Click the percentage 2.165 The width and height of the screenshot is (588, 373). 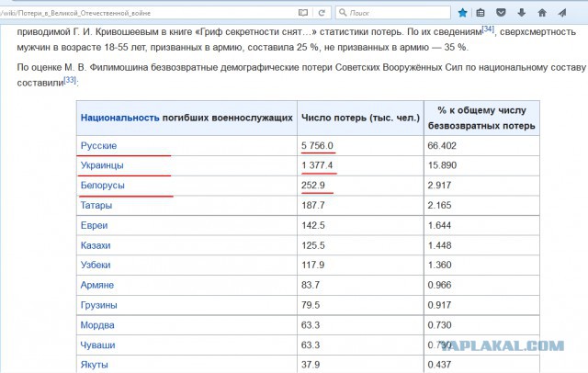coord(439,206)
